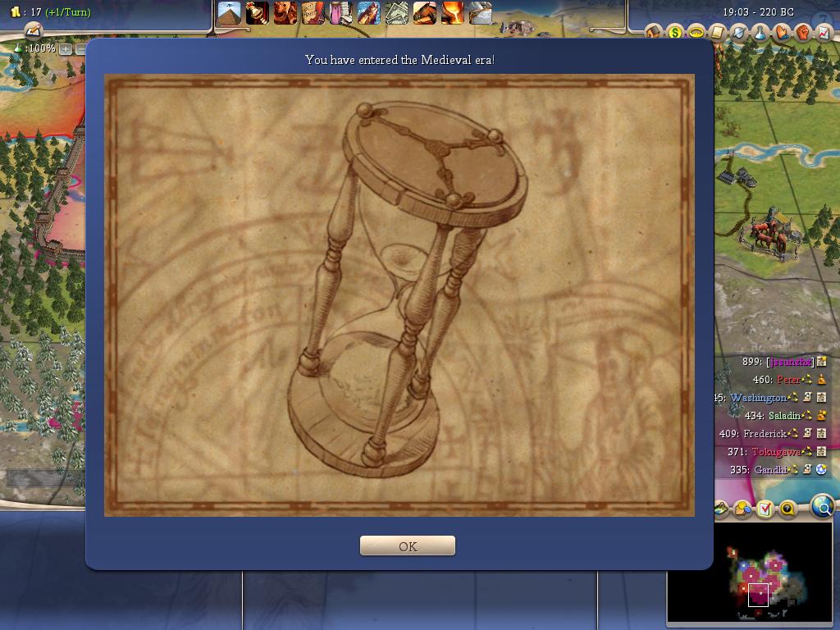Select Saladin in the scoreboard
Viewport: 840px width, 630px height.
(x=784, y=416)
